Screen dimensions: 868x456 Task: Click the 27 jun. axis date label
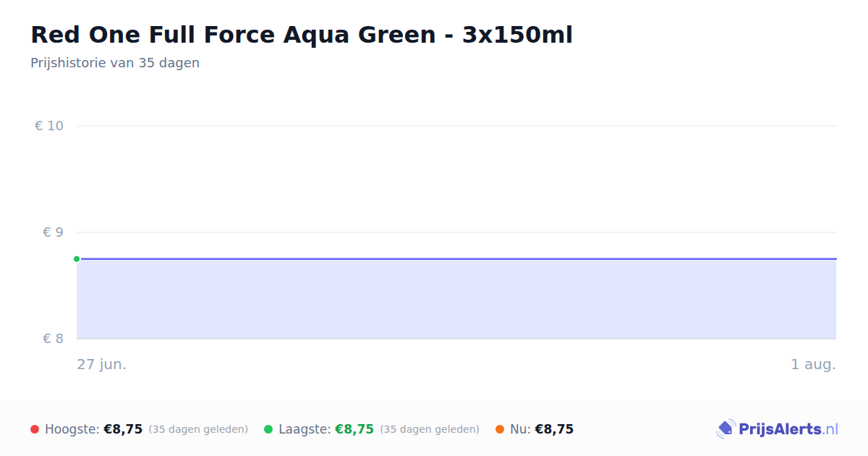coord(102,364)
